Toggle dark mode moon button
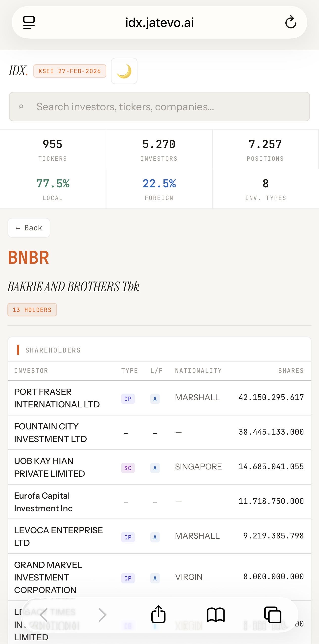319x644 pixels. (x=124, y=71)
